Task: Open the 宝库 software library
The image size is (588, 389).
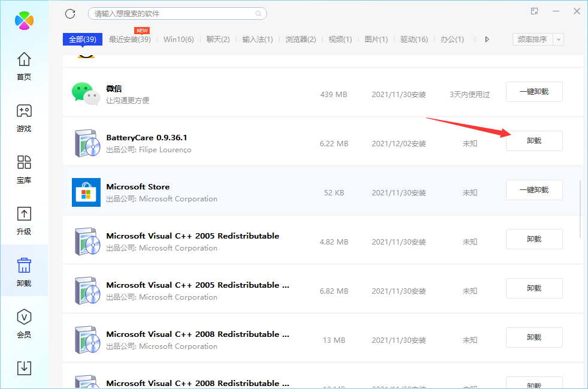Action: (24, 170)
